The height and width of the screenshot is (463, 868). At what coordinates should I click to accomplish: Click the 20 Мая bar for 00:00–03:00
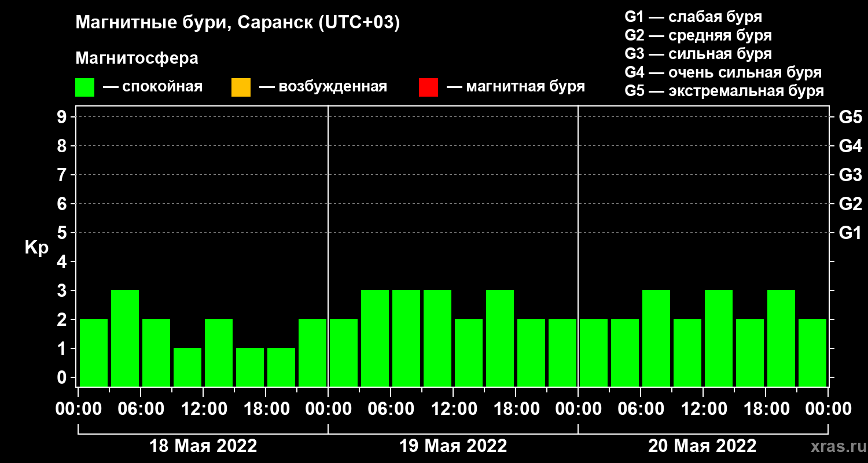pos(594,352)
